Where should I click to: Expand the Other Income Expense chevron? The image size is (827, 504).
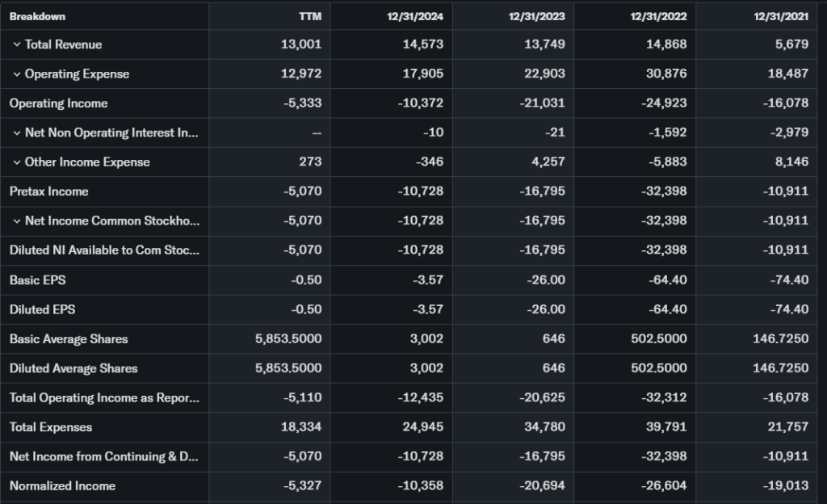(x=16, y=162)
